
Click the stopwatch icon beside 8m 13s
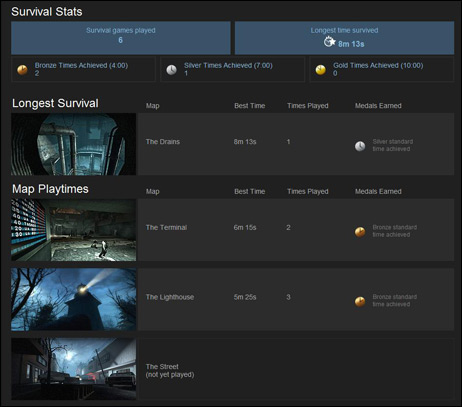pyautogui.click(x=329, y=42)
